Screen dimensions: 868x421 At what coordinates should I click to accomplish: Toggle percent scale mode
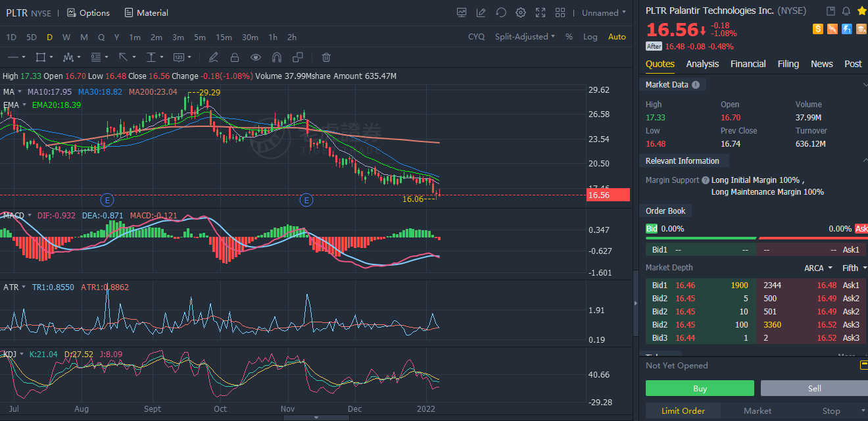click(569, 37)
